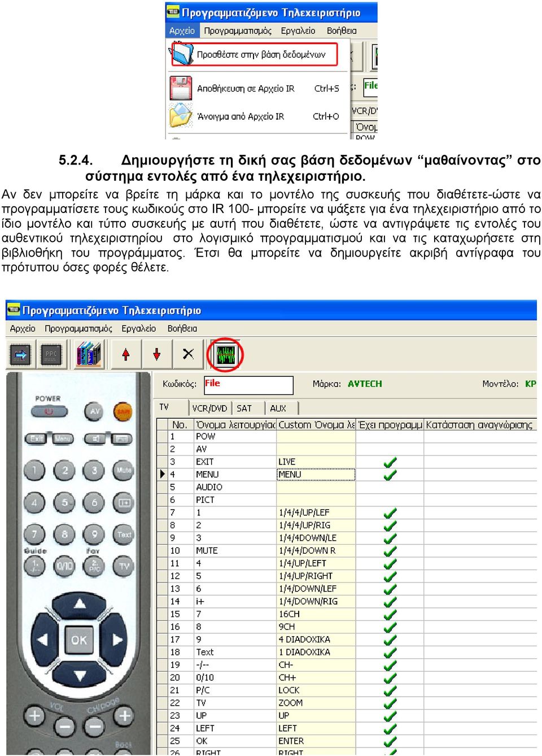Image resolution: width=542 pixels, height=756 pixels.
Task: Click the open folder icon beside Άνοιγμα από Αρχείο IR
Action: pos(181,116)
